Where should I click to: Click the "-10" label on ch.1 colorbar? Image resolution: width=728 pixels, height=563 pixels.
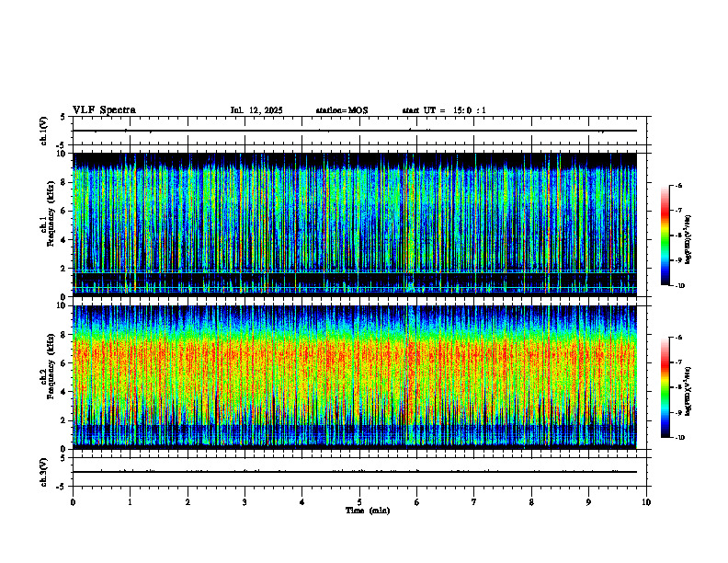[679, 286]
